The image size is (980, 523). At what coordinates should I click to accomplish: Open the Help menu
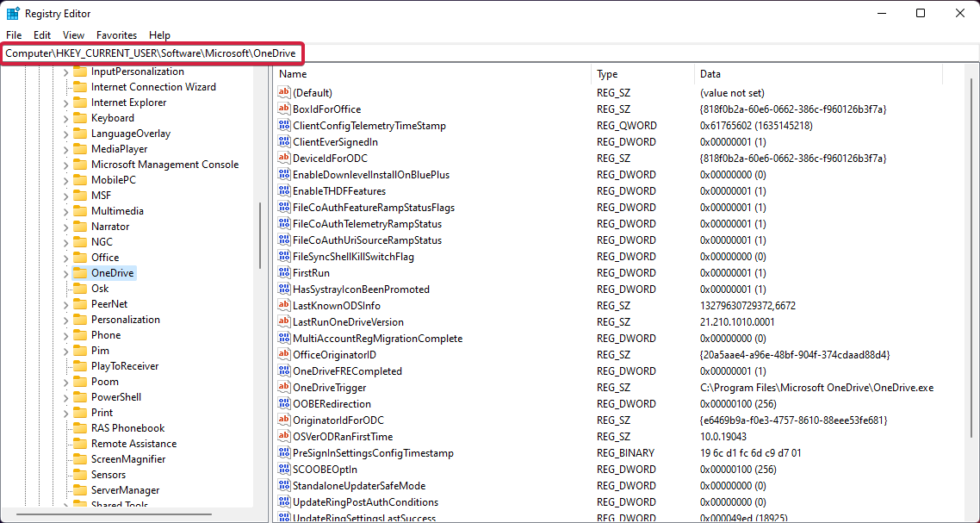pos(160,35)
